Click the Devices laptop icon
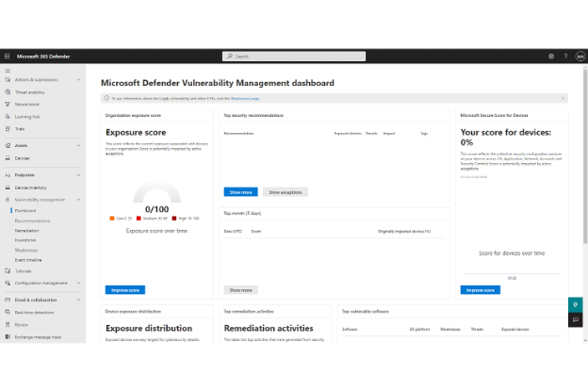Image resolution: width=588 pixels, height=392 pixels. click(x=8, y=158)
